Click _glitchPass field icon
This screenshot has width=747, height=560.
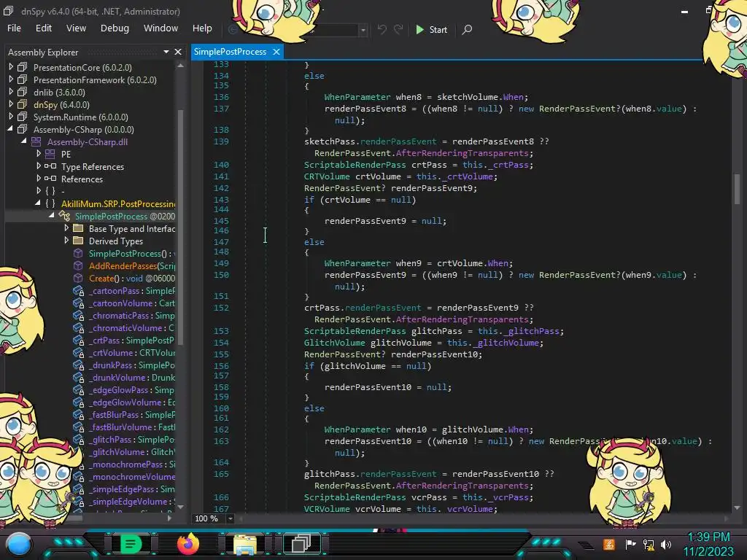click(79, 439)
